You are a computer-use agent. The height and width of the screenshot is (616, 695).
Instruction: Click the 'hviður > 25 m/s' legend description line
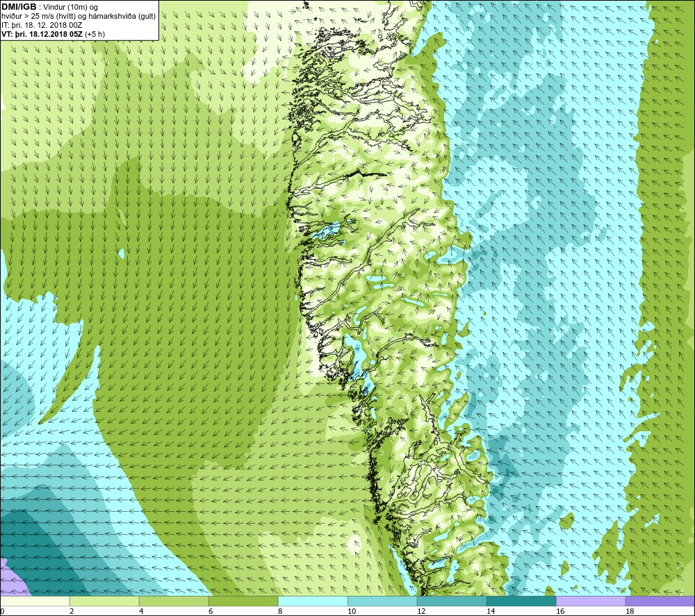[x=79, y=17]
